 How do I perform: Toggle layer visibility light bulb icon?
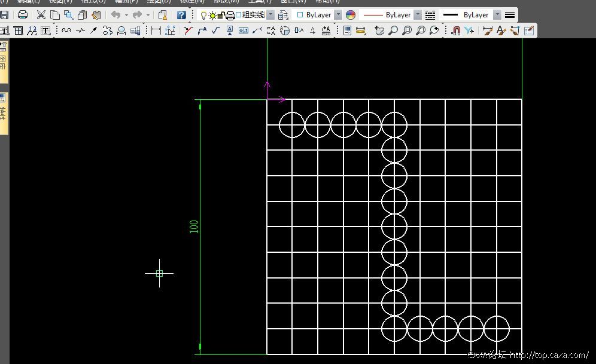[x=203, y=15]
